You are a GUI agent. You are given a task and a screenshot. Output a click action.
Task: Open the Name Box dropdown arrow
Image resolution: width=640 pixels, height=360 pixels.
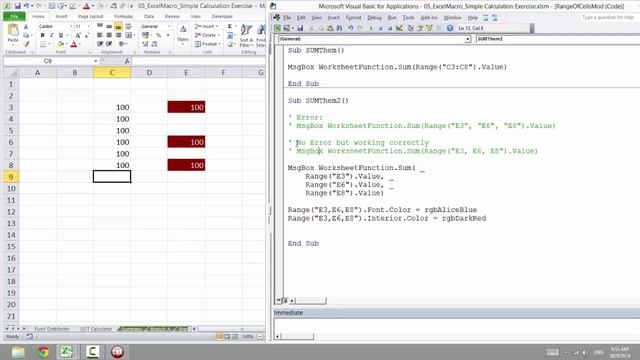tap(96, 61)
